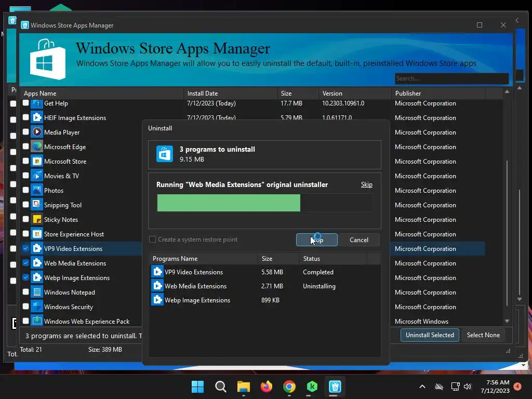Click the HEIF Image Extensions app icon
The height and width of the screenshot is (399, 532).
click(37, 118)
